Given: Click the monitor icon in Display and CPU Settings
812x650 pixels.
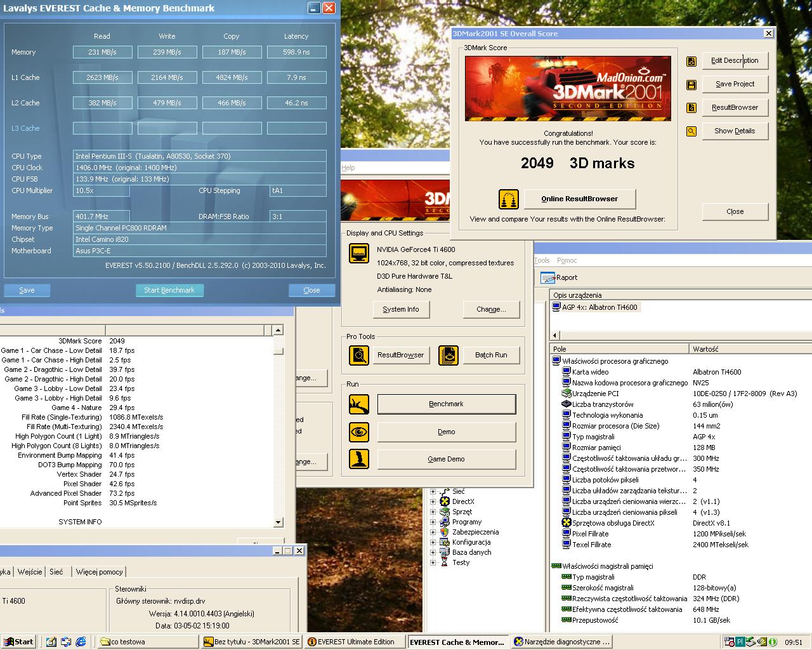Looking at the screenshot, I should 359,253.
